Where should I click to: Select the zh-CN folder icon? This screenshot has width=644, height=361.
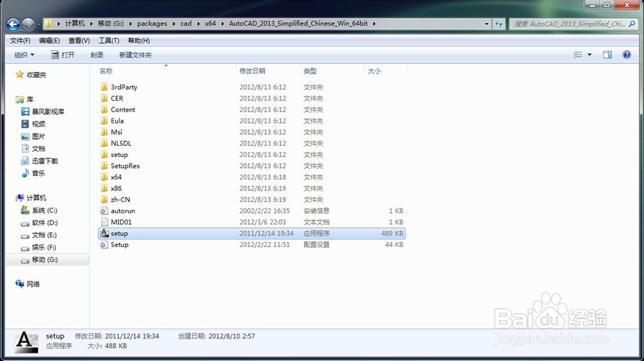(x=104, y=199)
